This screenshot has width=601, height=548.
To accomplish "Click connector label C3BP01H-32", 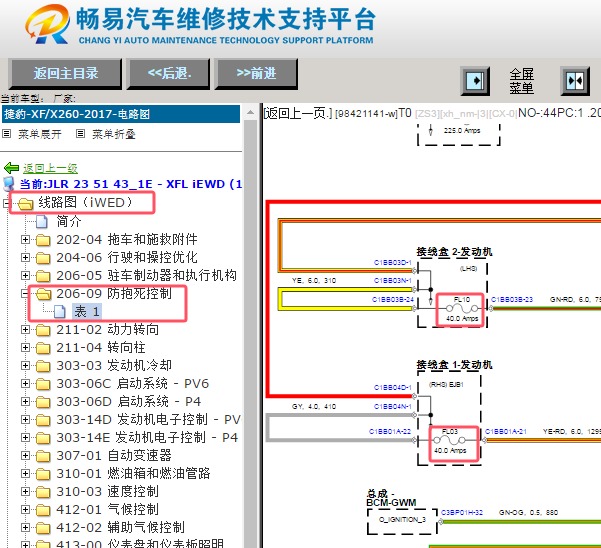I will (x=462, y=512).
